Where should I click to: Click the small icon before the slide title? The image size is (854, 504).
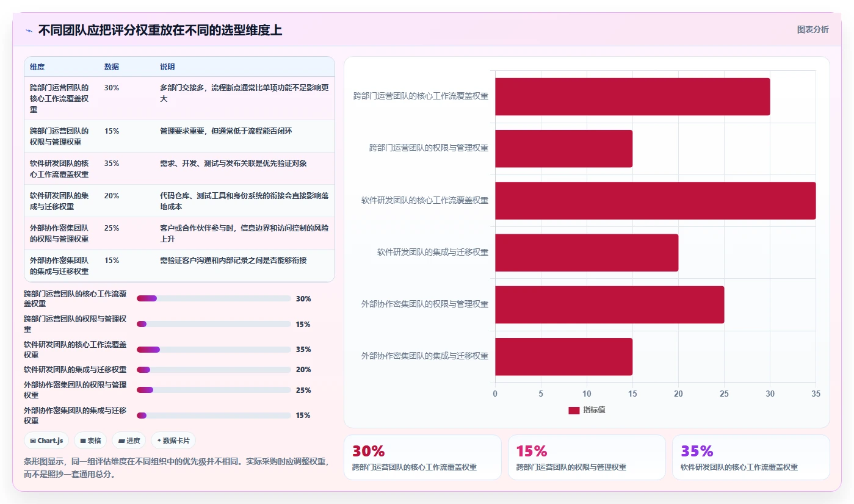29,31
